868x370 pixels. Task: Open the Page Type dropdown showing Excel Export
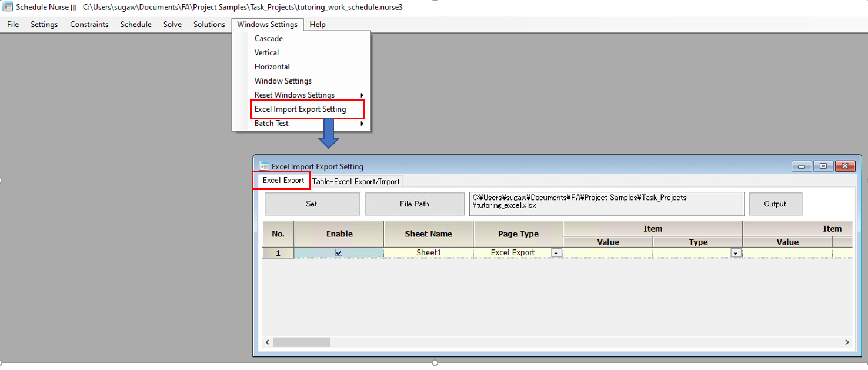555,252
